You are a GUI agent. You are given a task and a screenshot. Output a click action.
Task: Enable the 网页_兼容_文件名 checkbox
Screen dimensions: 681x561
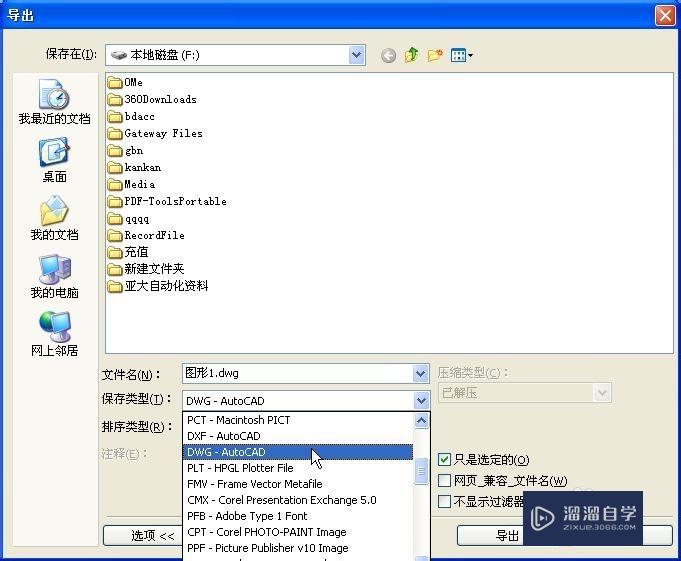pos(444,481)
